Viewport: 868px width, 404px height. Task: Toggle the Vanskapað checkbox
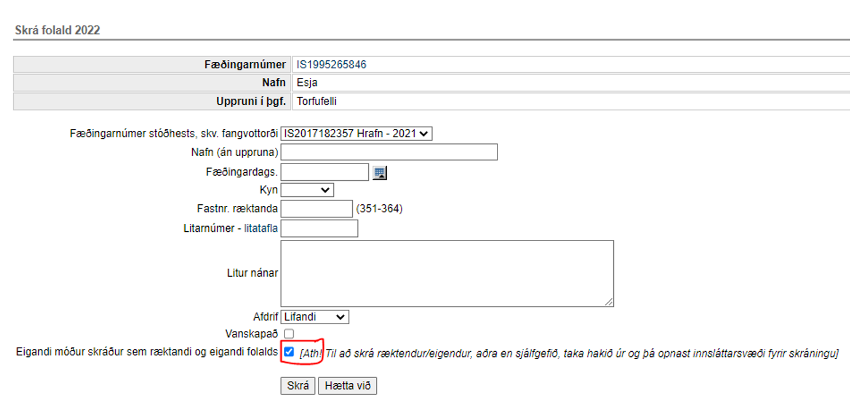click(289, 333)
